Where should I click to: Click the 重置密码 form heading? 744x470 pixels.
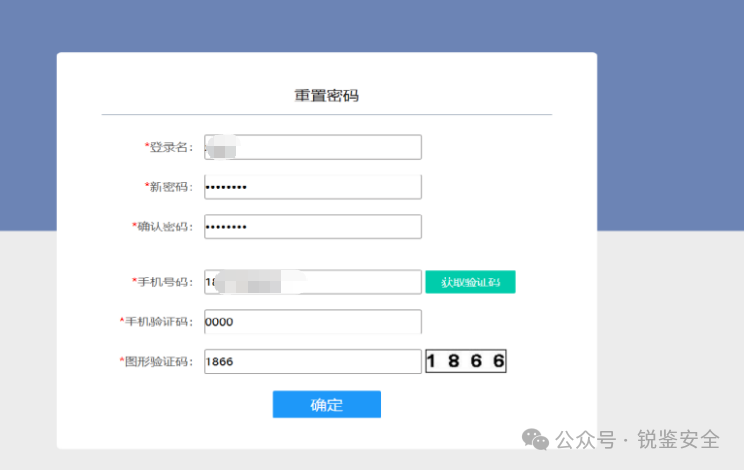(x=326, y=96)
